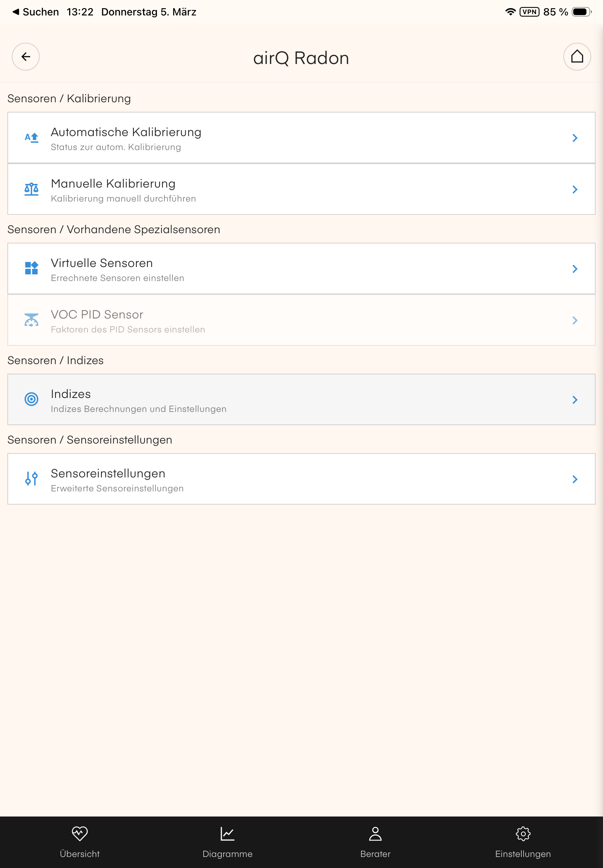
Task: Expand Sensoreinstellungen via its chevron
Action: point(575,479)
